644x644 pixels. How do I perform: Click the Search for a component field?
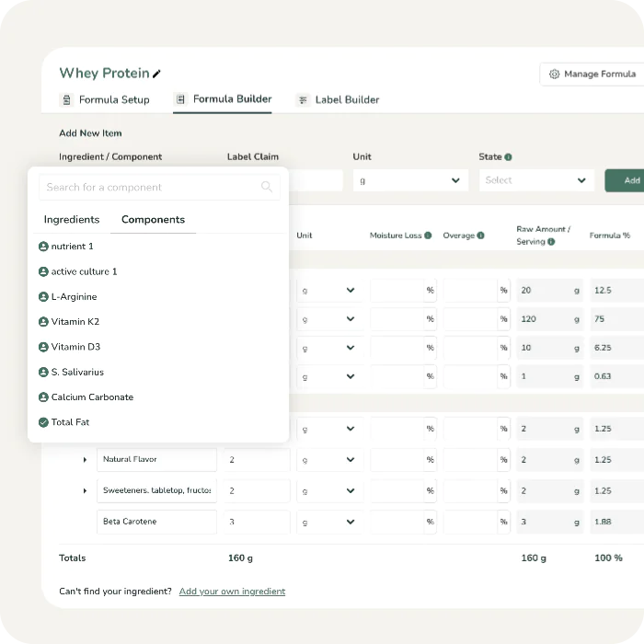159,188
